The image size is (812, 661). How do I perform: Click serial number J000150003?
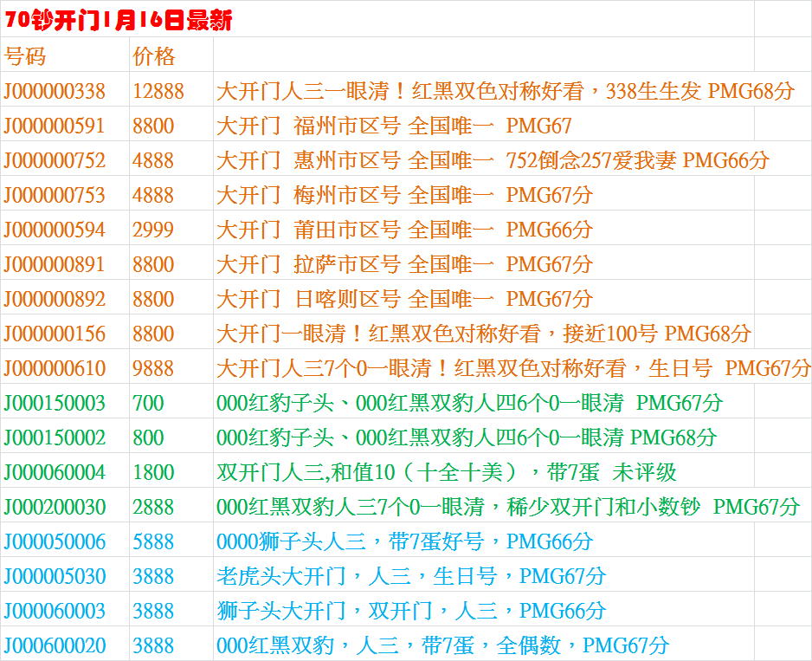[55, 404]
